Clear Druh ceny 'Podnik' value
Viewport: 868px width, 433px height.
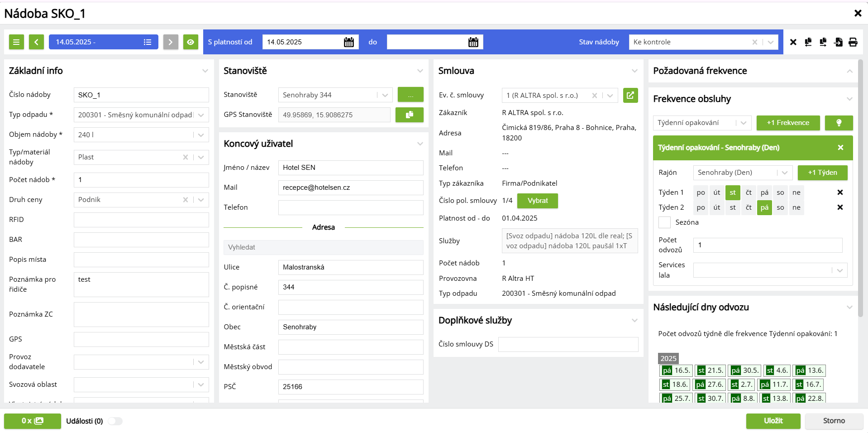pyautogui.click(x=185, y=200)
